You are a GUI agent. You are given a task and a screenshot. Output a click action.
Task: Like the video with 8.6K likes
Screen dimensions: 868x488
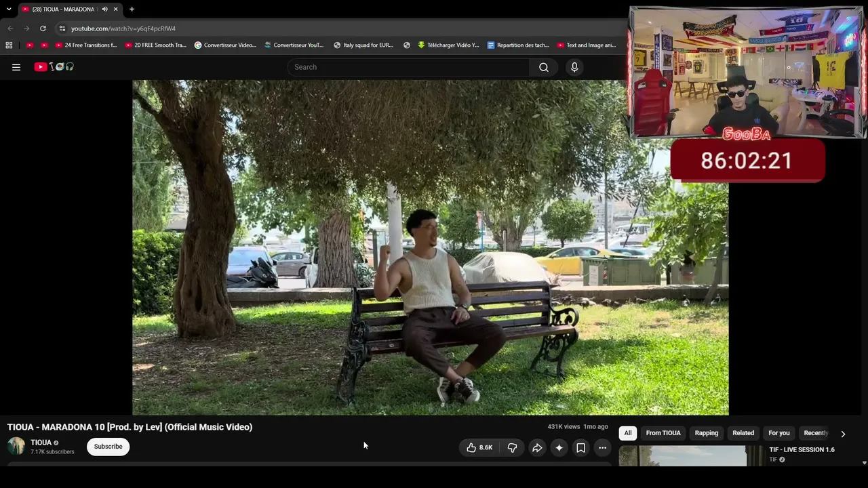(x=479, y=447)
